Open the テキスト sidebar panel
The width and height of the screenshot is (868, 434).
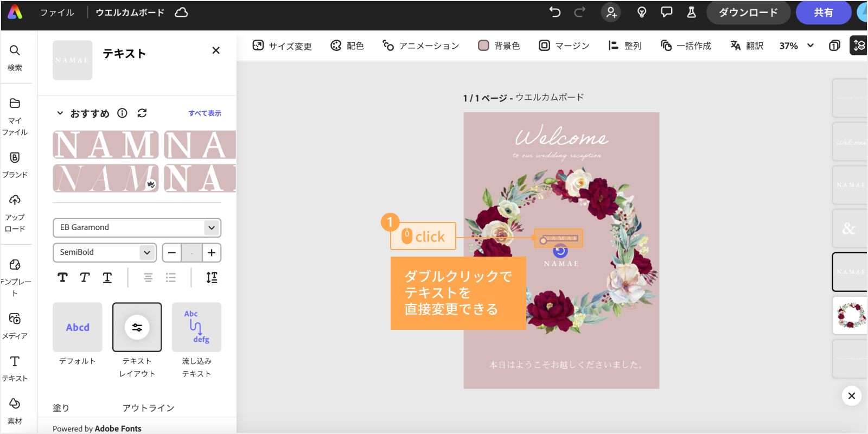(x=15, y=369)
